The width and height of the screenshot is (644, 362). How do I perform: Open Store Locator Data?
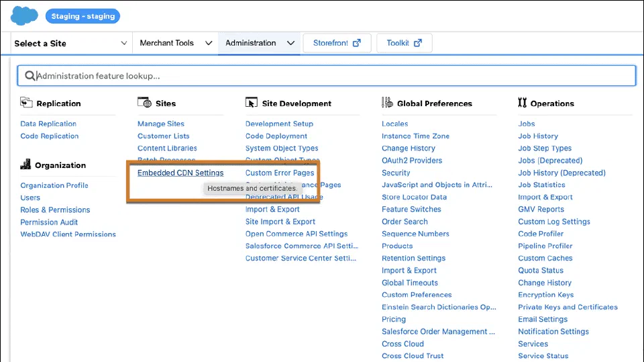[x=415, y=197]
